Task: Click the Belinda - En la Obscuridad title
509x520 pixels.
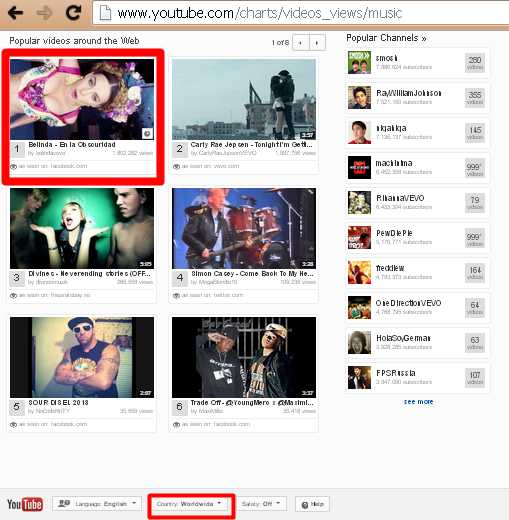Action: 72,145
